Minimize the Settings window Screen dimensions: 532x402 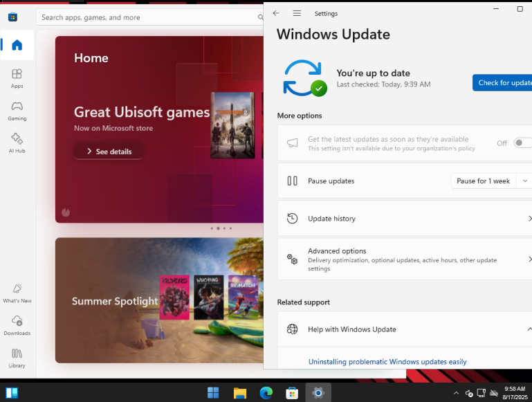[x=496, y=9]
